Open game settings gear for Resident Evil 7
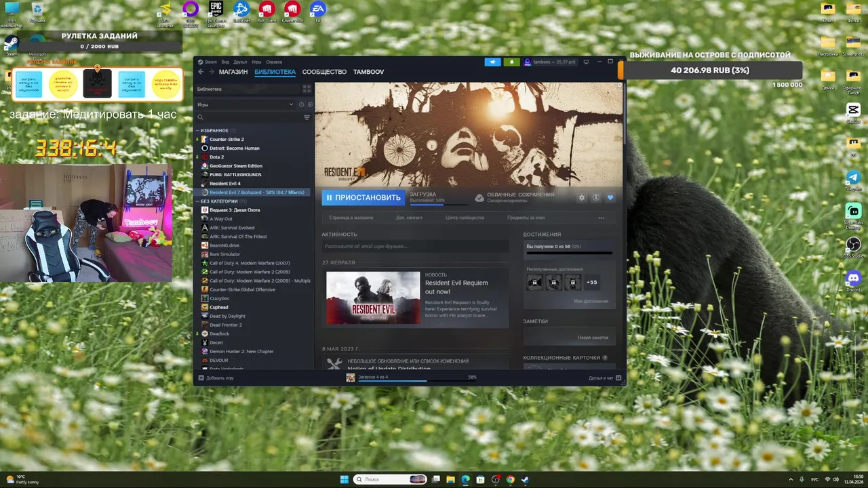The image size is (868, 488). 581,198
